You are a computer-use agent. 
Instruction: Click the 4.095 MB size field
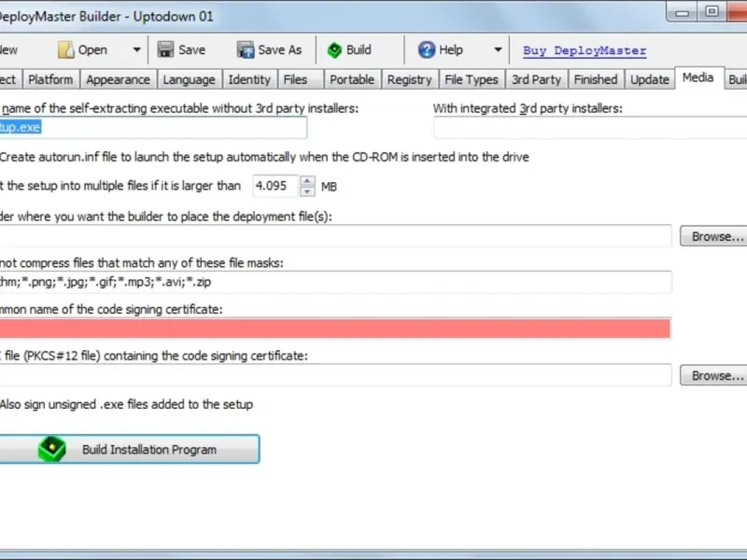275,186
